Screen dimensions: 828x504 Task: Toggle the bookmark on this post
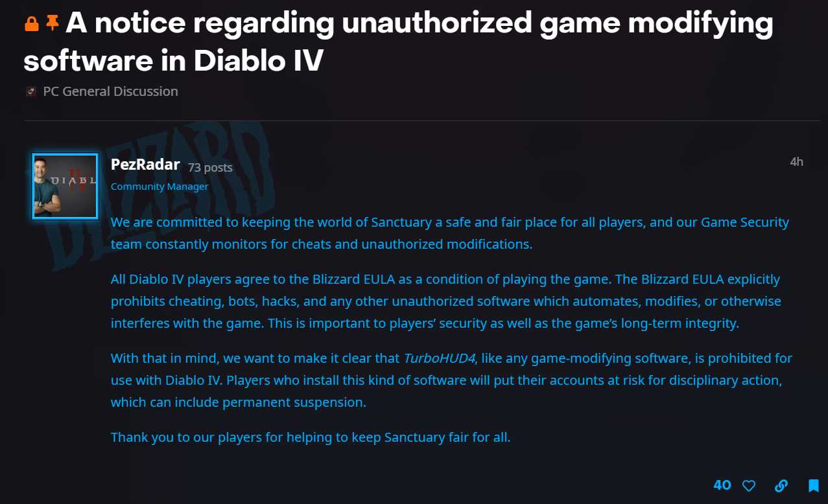coord(813,485)
